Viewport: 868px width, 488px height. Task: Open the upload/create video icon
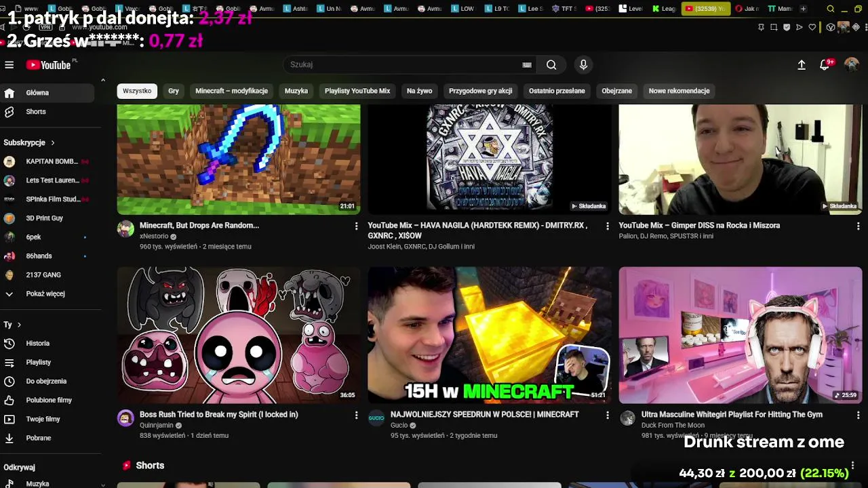pyautogui.click(x=802, y=64)
